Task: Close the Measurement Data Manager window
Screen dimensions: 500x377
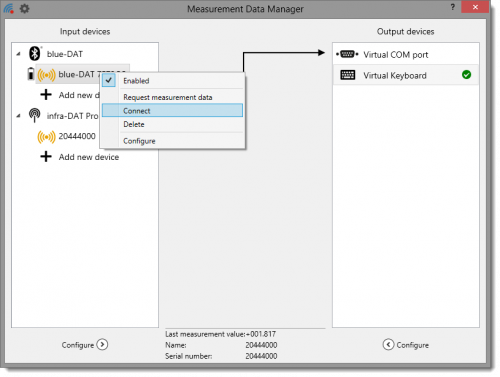Action: click(475, 7)
